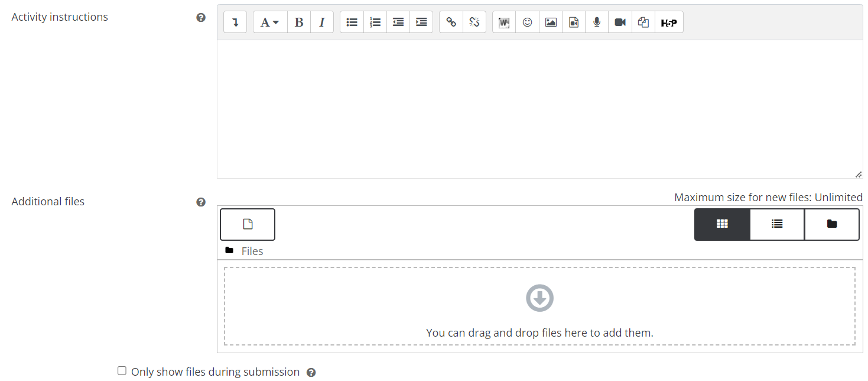
Task: Insert an ordered numbered list
Action: point(375,22)
